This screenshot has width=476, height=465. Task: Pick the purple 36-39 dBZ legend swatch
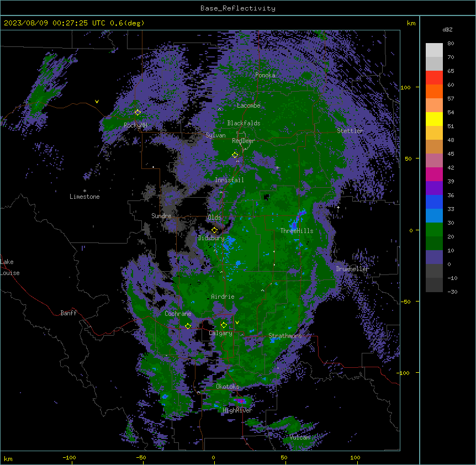click(x=434, y=188)
